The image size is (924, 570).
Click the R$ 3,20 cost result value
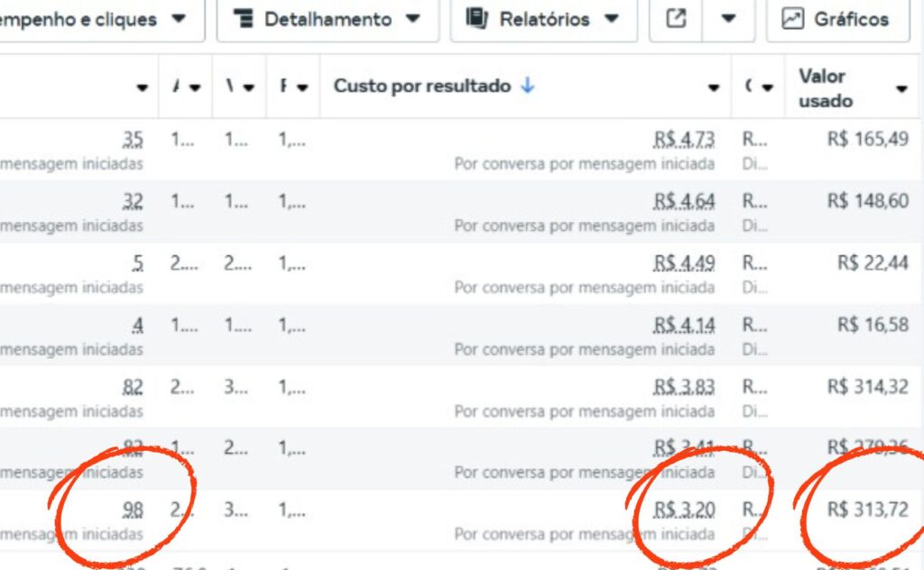pos(685,510)
